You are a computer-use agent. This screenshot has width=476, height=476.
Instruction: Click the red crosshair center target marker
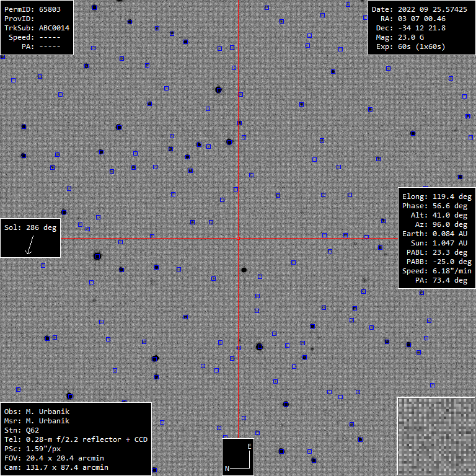click(x=238, y=238)
